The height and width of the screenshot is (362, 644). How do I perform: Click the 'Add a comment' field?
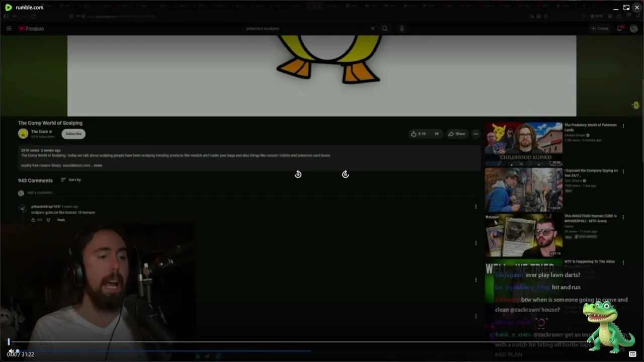point(252,193)
